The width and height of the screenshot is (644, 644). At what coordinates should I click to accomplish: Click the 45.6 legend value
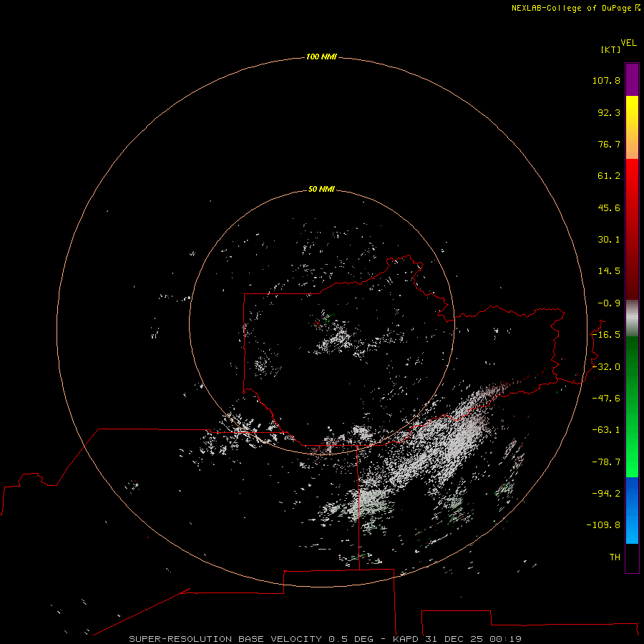[609, 208]
